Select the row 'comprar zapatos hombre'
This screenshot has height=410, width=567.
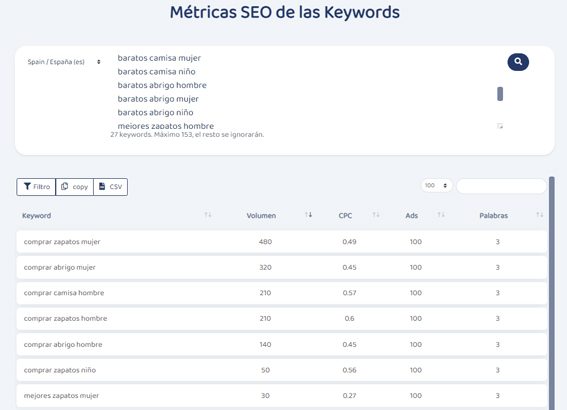(281, 319)
